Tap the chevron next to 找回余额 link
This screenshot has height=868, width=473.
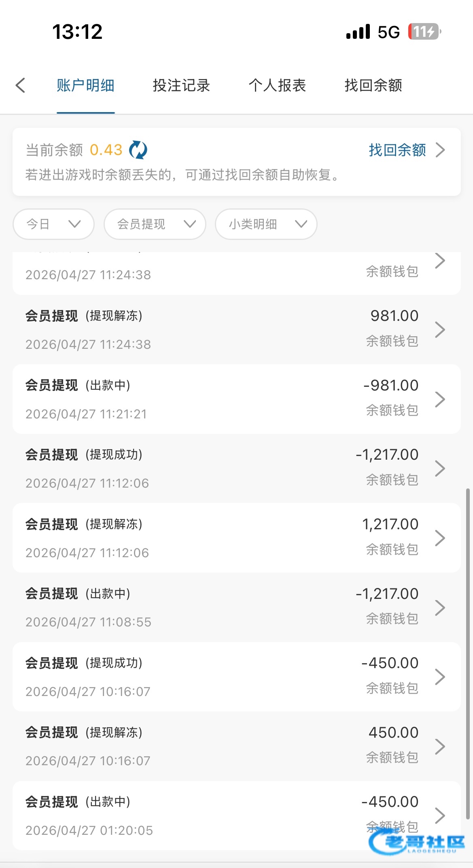440,150
